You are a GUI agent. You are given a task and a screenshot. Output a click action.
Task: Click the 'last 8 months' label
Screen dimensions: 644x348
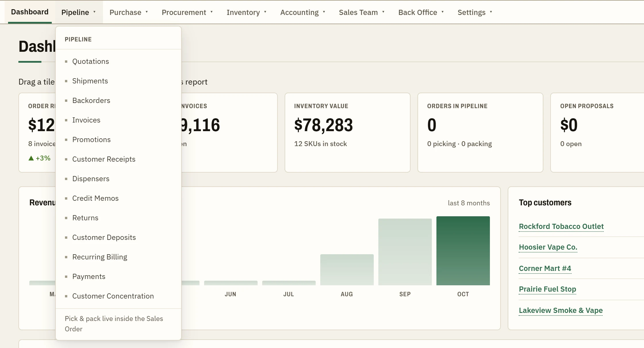(469, 203)
